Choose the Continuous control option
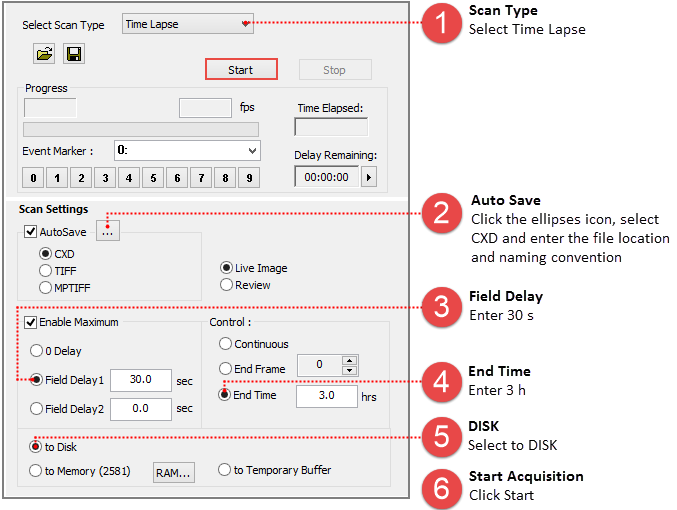 [x=226, y=344]
